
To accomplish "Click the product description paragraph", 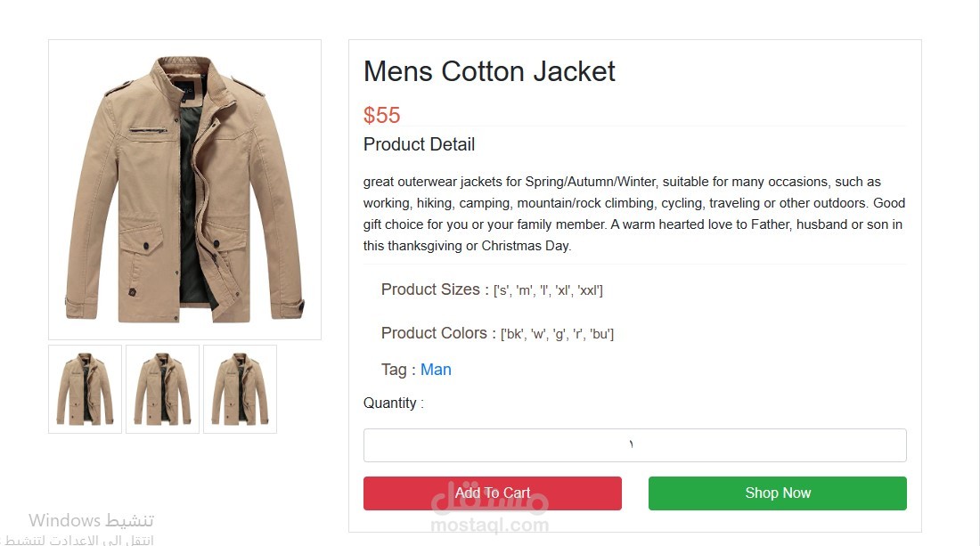I will (x=633, y=214).
